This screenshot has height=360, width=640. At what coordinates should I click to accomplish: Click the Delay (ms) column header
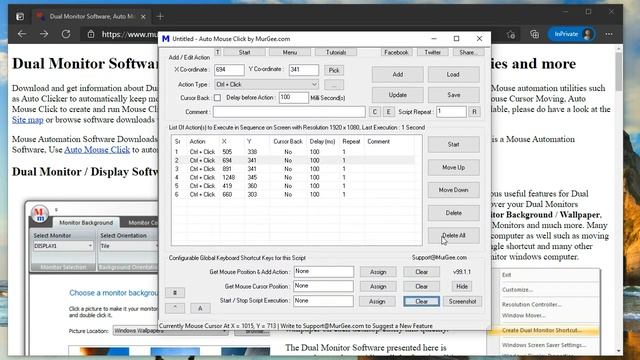[322, 142]
